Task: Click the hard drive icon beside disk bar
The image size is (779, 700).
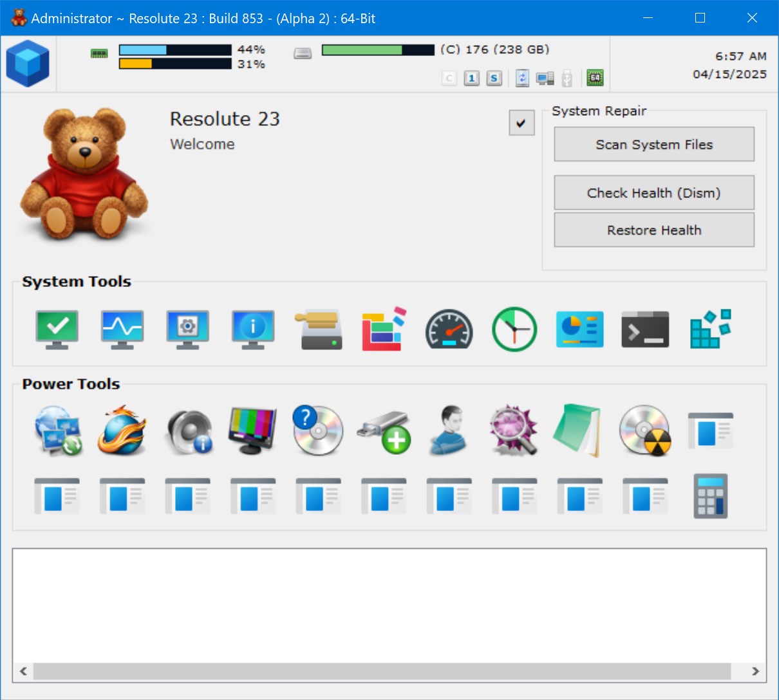Action: pyautogui.click(x=303, y=53)
